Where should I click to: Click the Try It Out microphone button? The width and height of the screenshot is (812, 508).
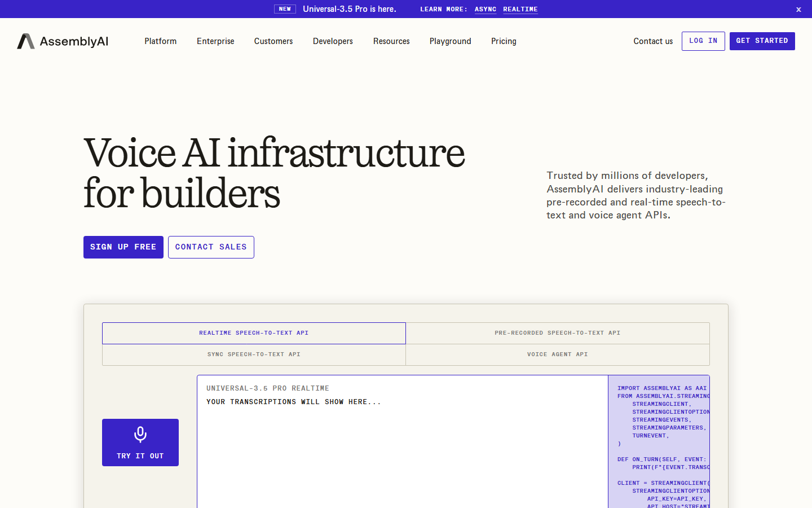pos(140,443)
